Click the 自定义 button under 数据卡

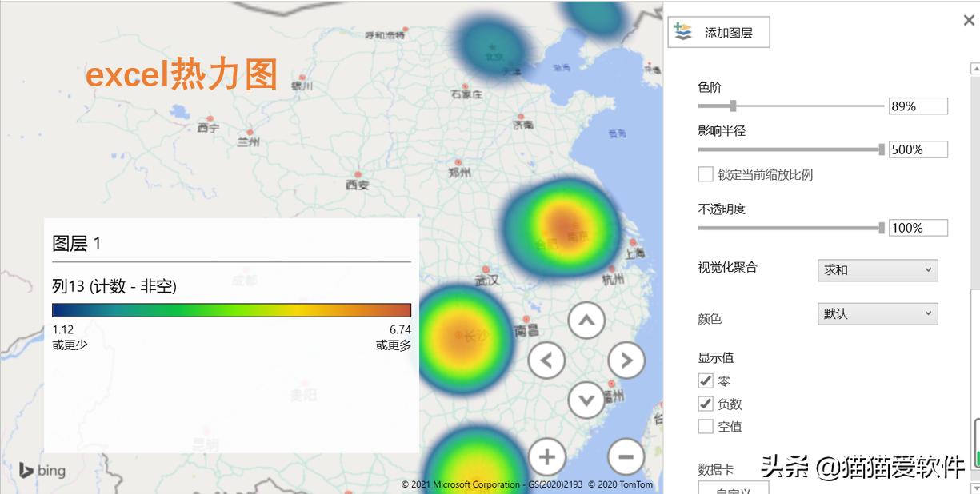[732, 489]
